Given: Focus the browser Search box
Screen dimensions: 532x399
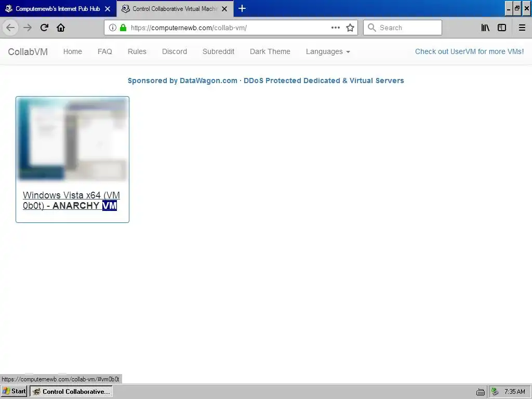Looking at the screenshot, I should [403, 28].
